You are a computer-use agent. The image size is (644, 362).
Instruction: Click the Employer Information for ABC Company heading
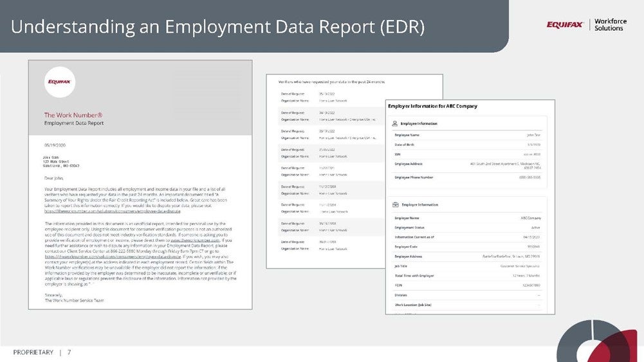(432, 106)
